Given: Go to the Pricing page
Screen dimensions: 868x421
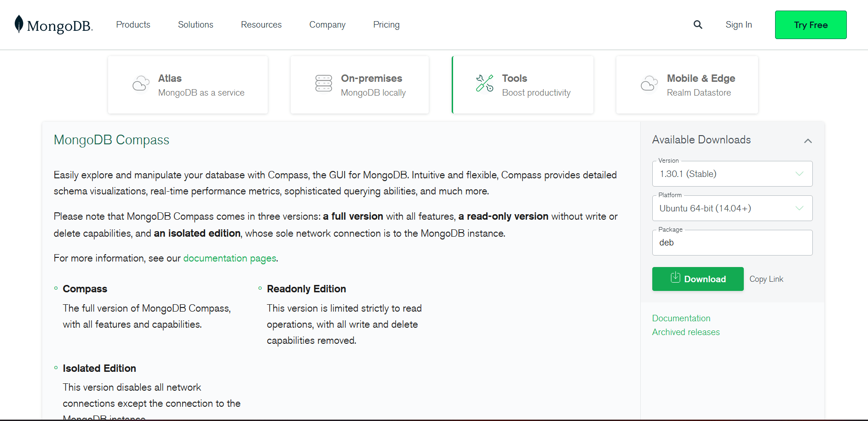Looking at the screenshot, I should point(386,25).
